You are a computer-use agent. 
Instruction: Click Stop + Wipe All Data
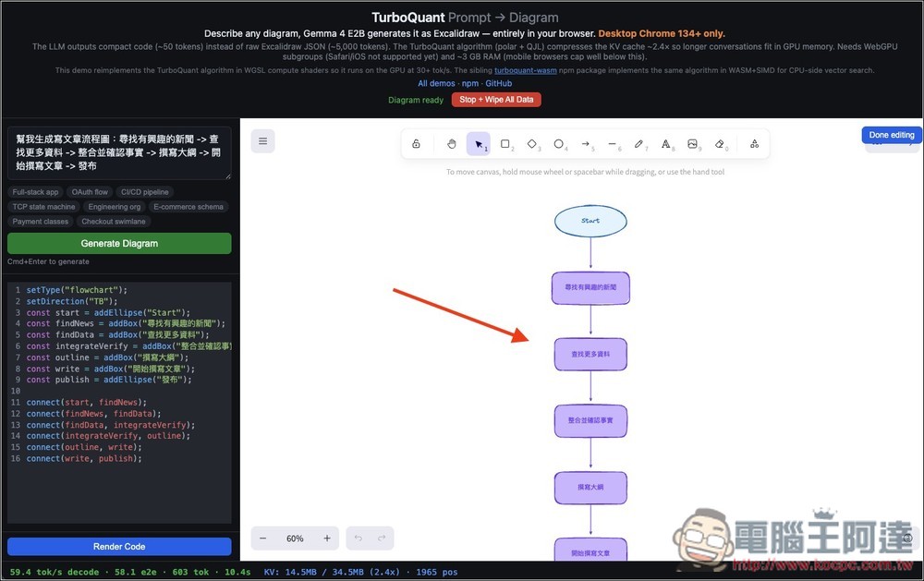coord(496,100)
